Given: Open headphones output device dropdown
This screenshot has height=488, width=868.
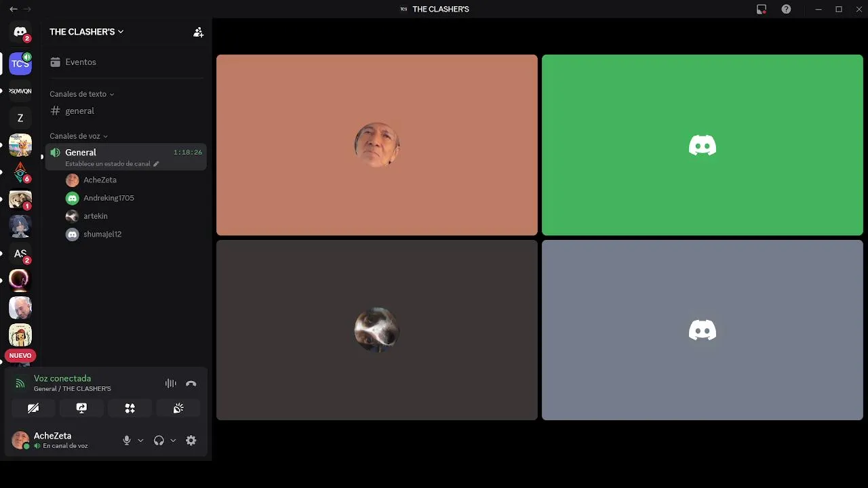Looking at the screenshot, I should click(x=173, y=441).
